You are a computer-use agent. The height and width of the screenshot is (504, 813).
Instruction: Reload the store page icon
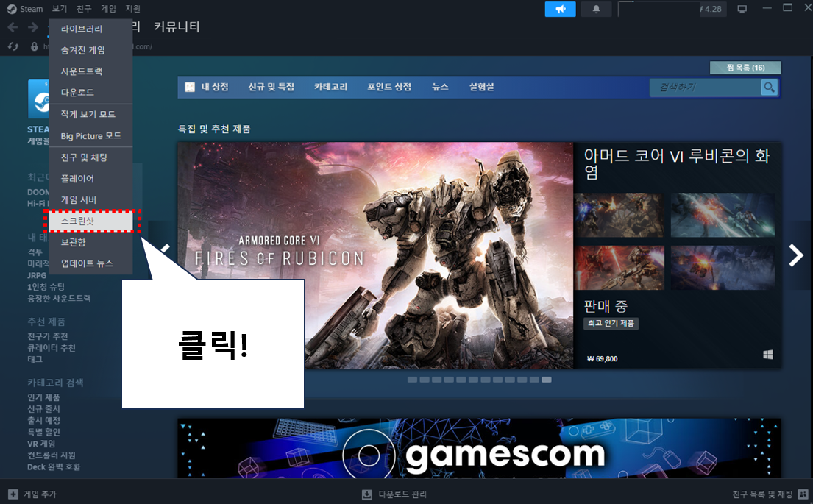tap(13, 46)
